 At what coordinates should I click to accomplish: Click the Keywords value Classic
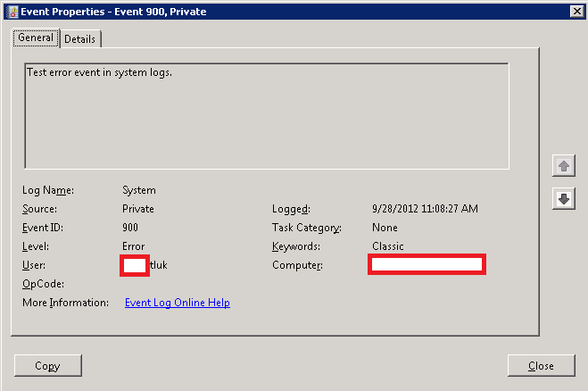click(388, 246)
